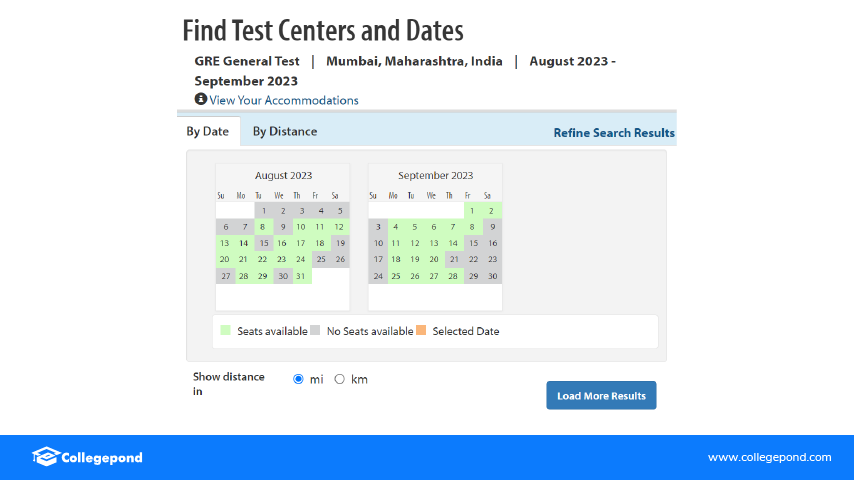Visit the www.collegepond.com website link
Image resolution: width=854 pixels, height=480 pixels.
point(769,457)
